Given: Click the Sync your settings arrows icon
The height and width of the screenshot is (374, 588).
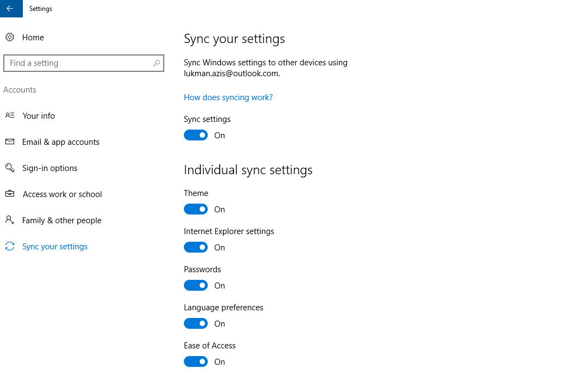Looking at the screenshot, I should [x=10, y=247].
